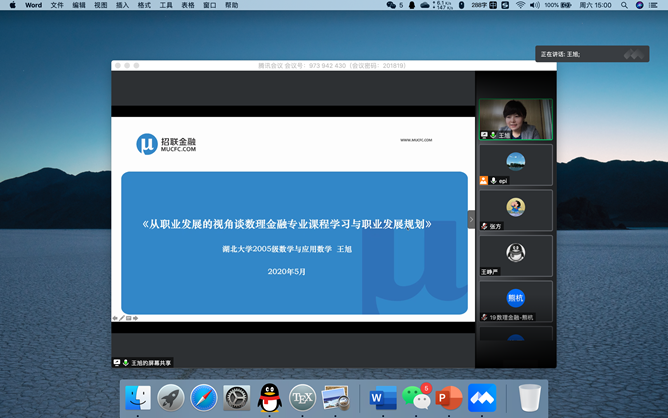
Task: Click WeChat status icon in menu bar
Action: pyautogui.click(x=391, y=5)
